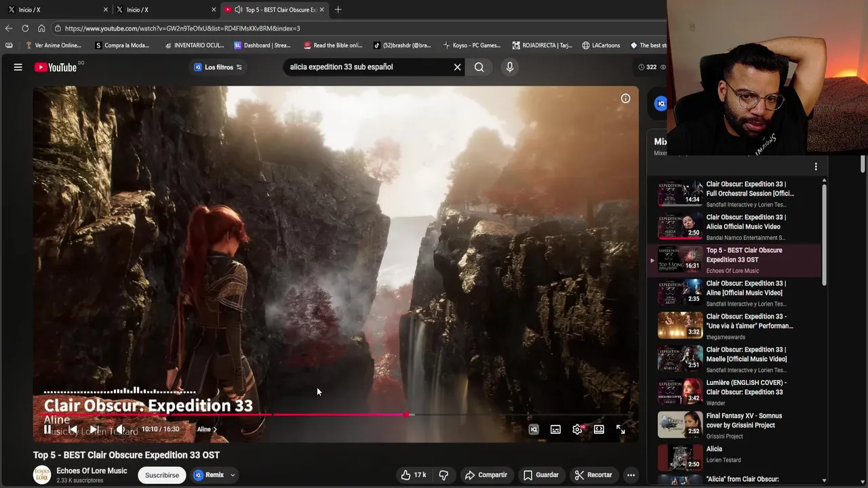
Task: Click the address bar URL field
Action: pyautogui.click(x=359, y=28)
